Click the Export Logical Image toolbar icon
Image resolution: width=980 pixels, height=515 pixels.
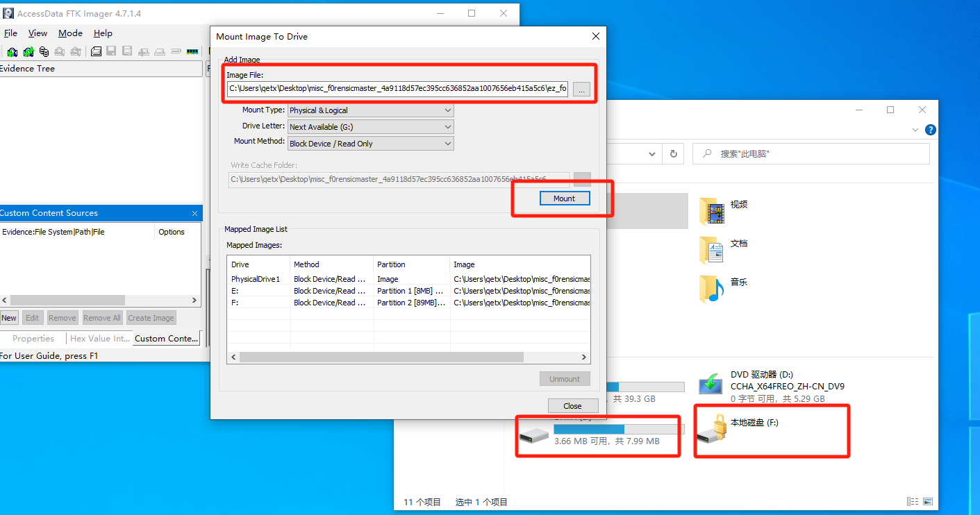click(127, 51)
